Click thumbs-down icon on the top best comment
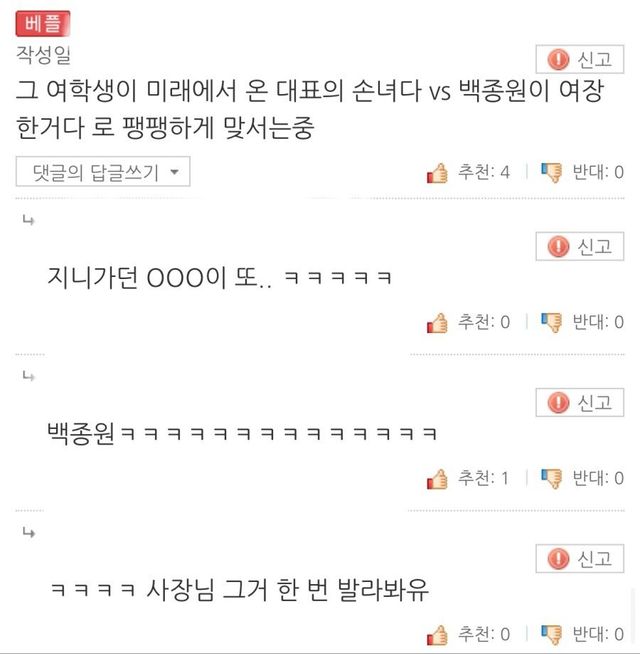The image size is (640, 654). tap(551, 173)
